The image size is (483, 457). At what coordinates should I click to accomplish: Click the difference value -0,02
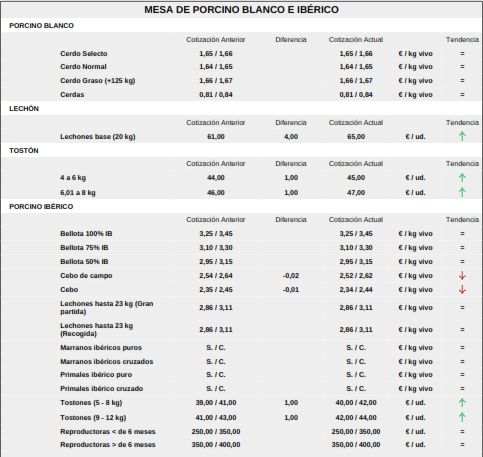click(x=291, y=276)
